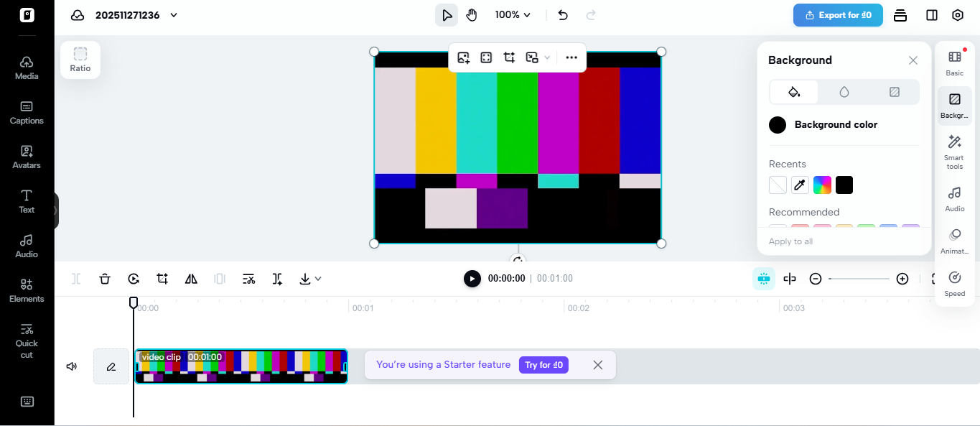Screen dimensions: 980x426
Task: Select the black swatch in Recents
Action: [x=844, y=185]
